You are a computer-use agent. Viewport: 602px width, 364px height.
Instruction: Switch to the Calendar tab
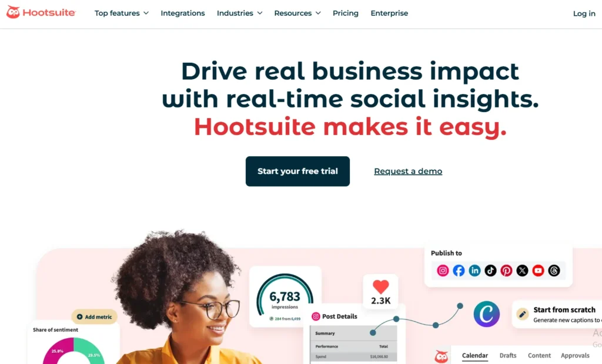[475, 356]
